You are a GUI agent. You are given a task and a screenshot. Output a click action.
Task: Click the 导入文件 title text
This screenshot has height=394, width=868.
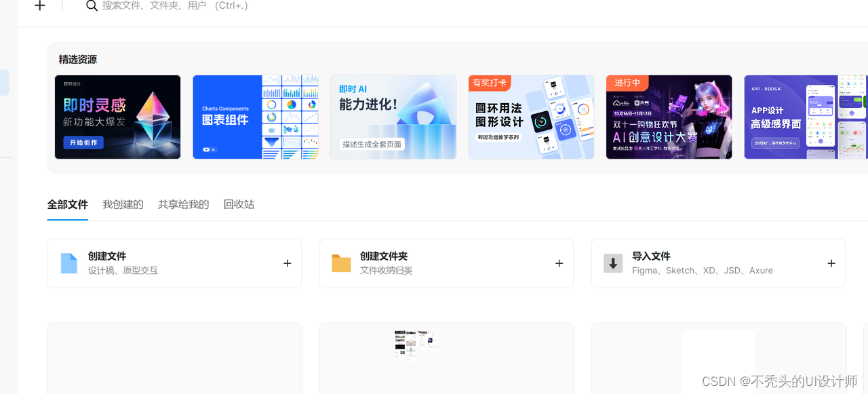(651, 256)
